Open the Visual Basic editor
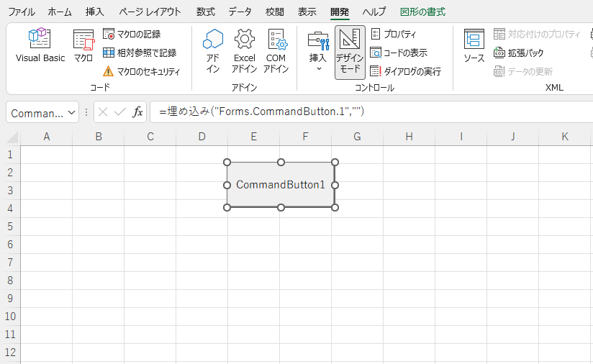593x364 pixels. (x=40, y=45)
